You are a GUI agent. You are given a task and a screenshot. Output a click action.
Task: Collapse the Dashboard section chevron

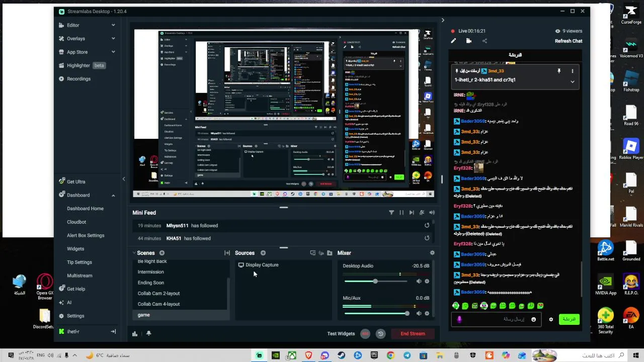[113, 195]
